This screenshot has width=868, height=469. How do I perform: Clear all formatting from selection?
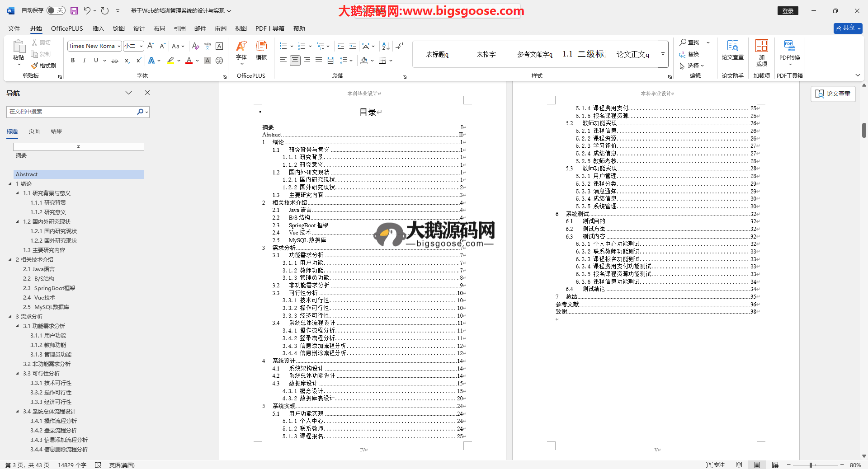point(195,46)
